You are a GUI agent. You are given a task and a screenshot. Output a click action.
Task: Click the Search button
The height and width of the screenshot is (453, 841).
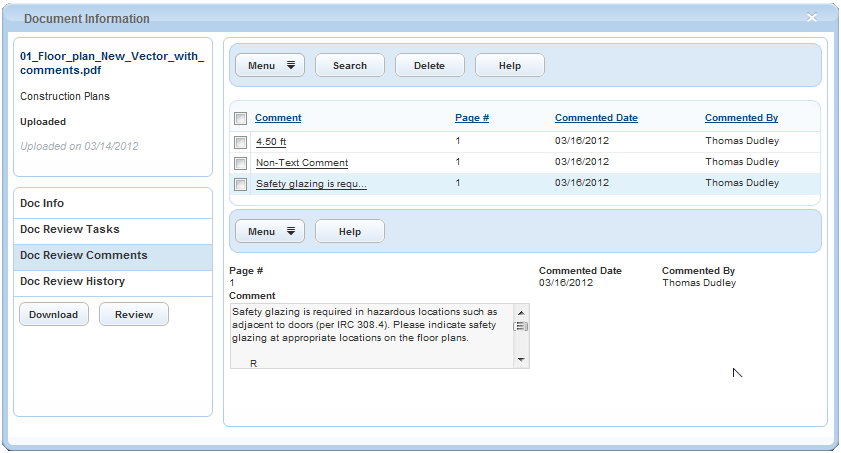[350, 66]
